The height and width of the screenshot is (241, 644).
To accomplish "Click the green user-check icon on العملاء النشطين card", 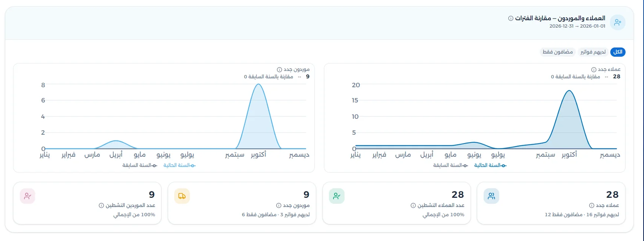I will pyautogui.click(x=337, y=196).
